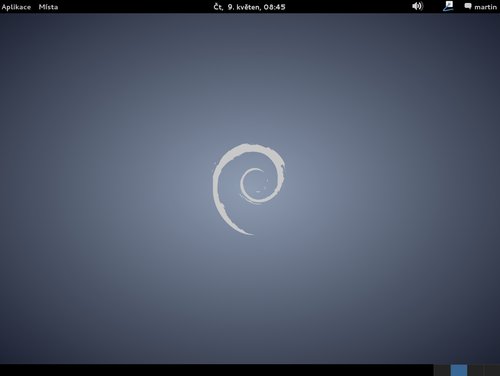Open the volume speaker indicator
500x376 pixels.
(x=417, y=6)
